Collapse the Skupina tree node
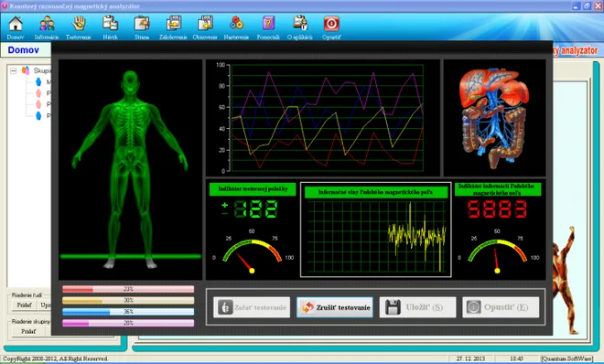Screen dimensions: 604x364 pos(14,70)
